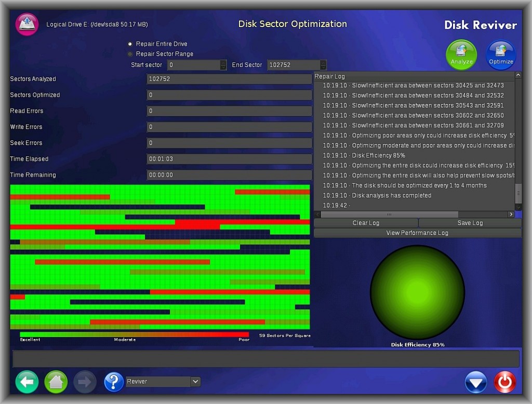This screenshot has height=404, width=532.
Task: Click the log's vertical scrollbar thumb
Action: (518, 193)
